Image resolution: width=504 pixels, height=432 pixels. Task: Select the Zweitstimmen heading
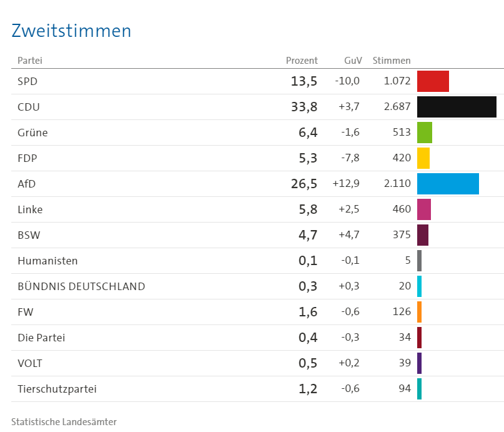(71, 31)
